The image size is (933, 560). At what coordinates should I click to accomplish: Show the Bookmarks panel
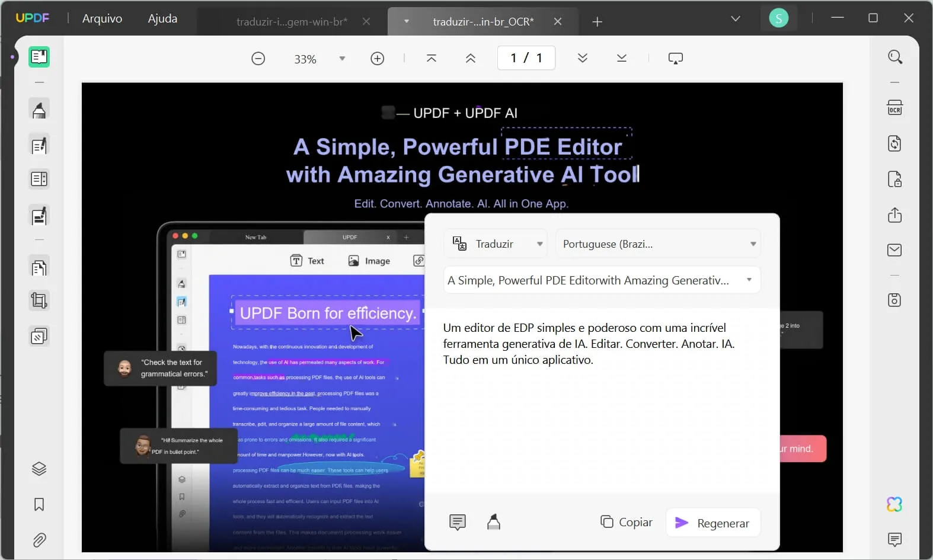[39, 504]
